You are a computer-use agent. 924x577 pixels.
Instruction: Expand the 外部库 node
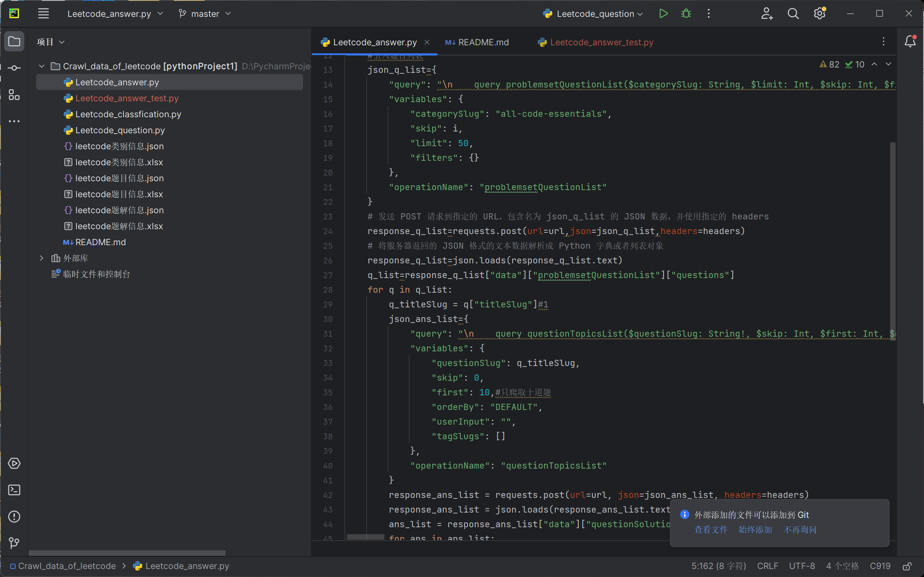click(42, 258)
